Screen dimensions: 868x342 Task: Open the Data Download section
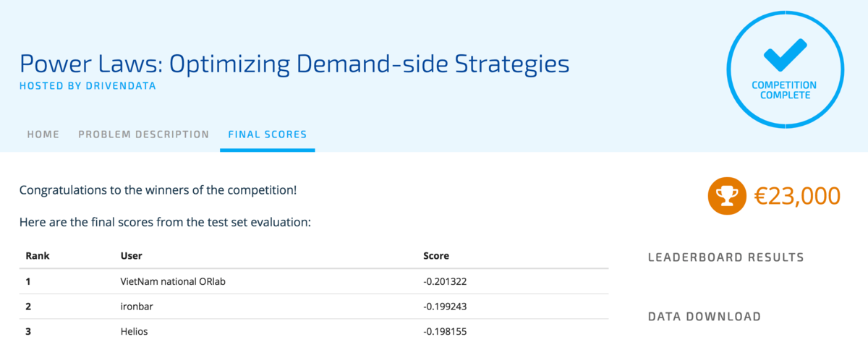tap(704, 317)
